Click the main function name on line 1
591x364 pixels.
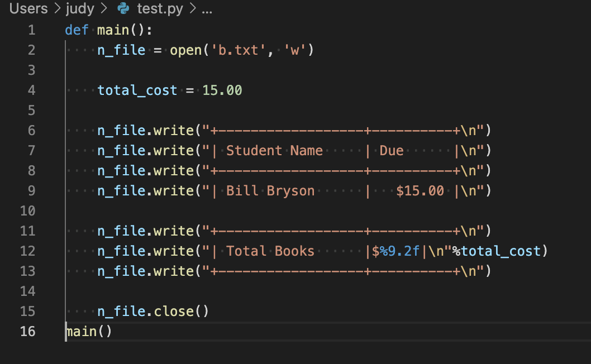[x=113, y=30]
